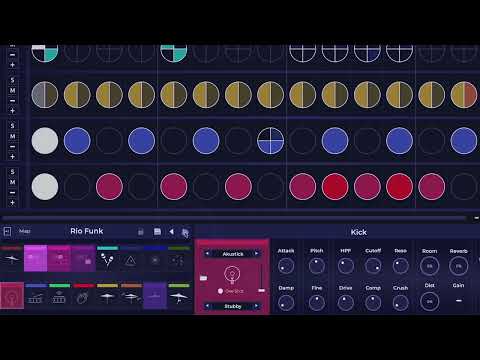Screen dimensions: 480x360
Task: Select the drum pad with blue bar
Action: point(36,296)
